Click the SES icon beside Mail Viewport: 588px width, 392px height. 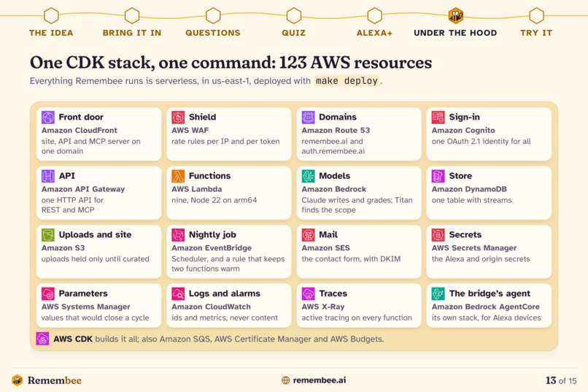point(309,235)
